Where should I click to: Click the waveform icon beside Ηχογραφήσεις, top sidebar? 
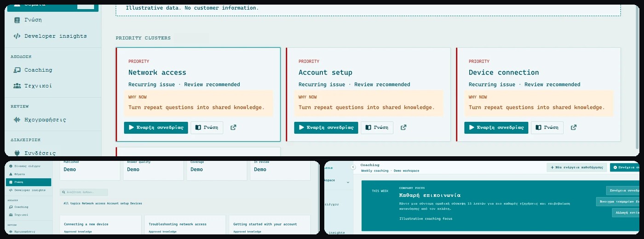tap(17, 120)
